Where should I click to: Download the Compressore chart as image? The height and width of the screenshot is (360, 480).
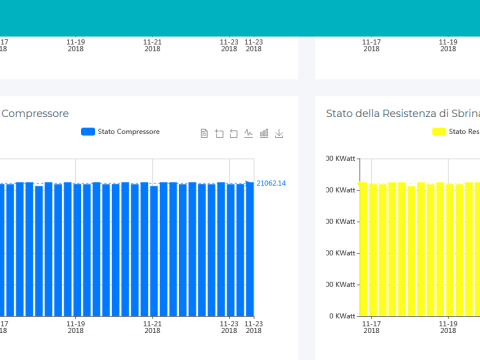click(x=279, y=134)
